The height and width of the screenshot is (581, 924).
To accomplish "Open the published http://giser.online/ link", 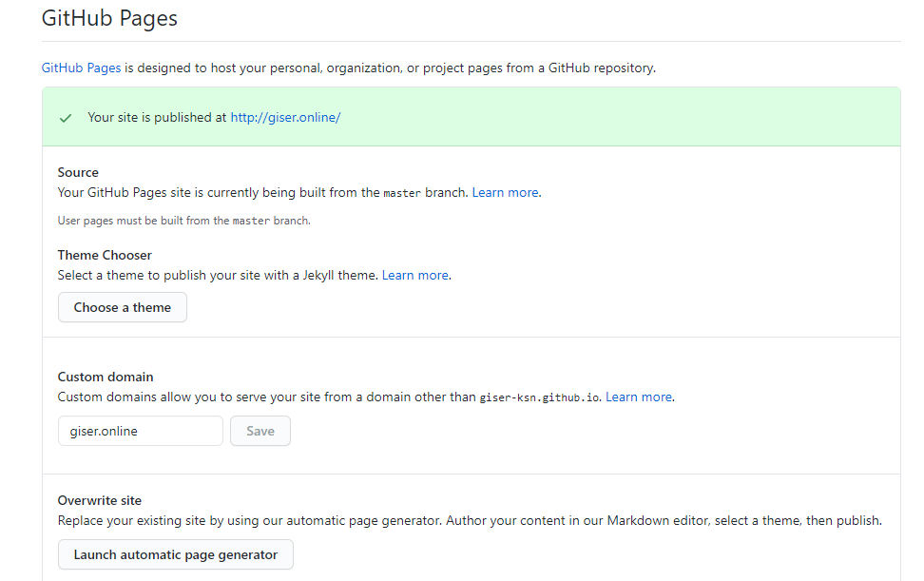I will click(x=285, y=118).
